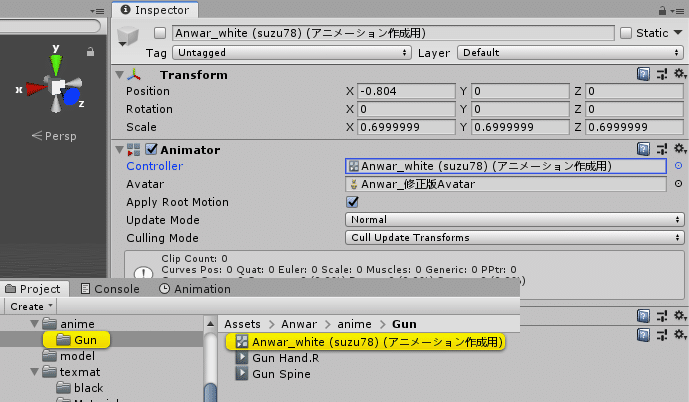Toggle the Static checkbox

(x=626, y=33)
